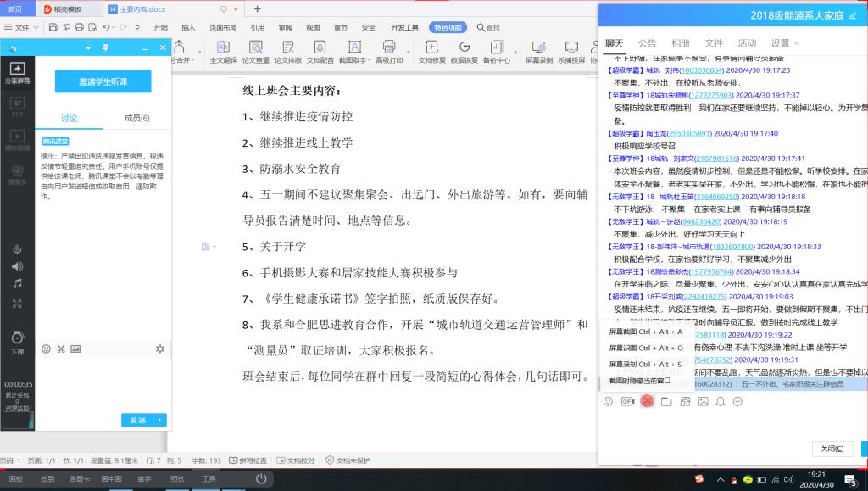Click the play video icon in sidebar

pos(17,139)
